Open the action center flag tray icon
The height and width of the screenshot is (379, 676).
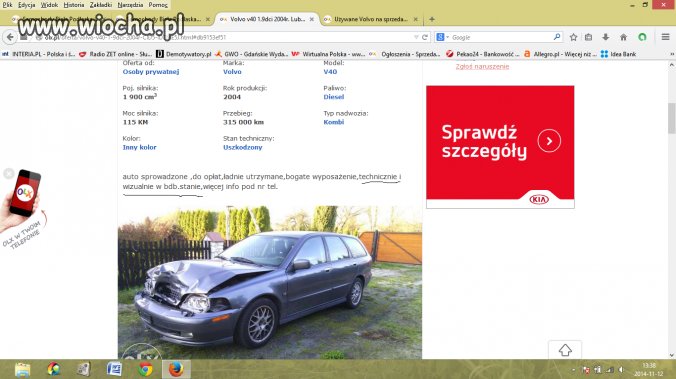point(586,370)
